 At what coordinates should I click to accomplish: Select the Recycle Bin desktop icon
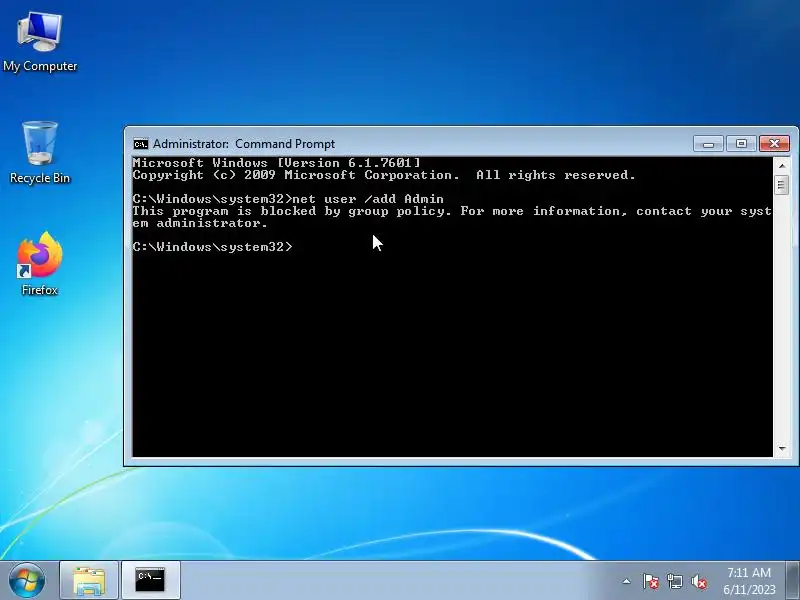tap(40, 153)
